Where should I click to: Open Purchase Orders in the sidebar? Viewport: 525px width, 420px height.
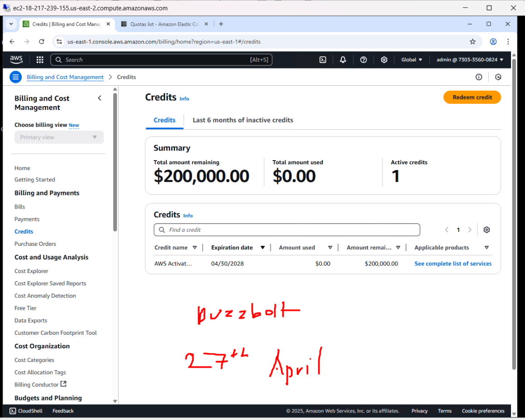35,244
